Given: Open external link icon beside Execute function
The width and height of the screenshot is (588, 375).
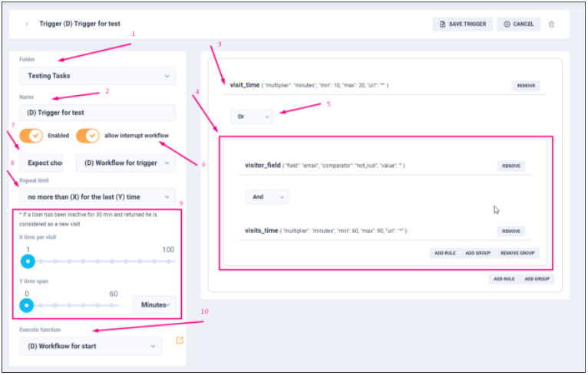Looking at the screenshot, I should 180,340.
